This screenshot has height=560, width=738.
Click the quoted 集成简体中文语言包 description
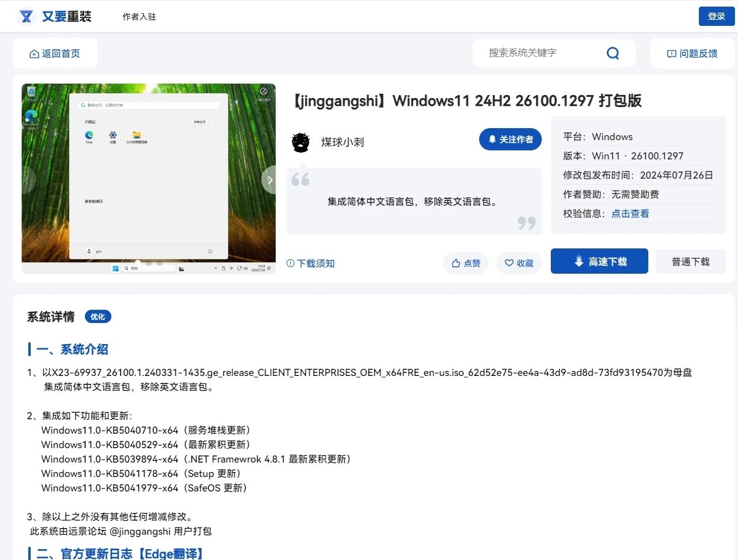[414, 202]
